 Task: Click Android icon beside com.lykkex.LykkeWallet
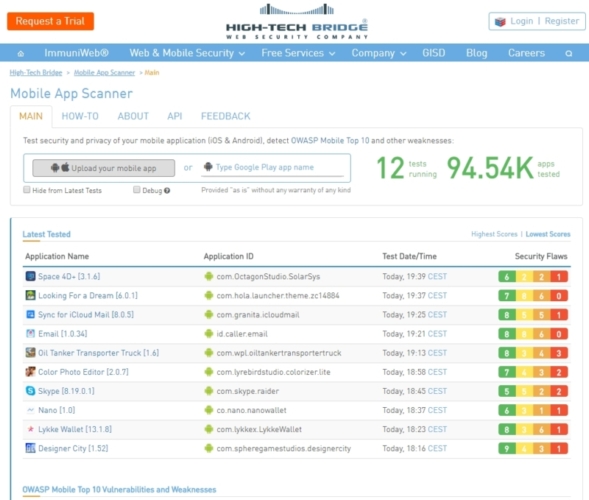(x=209, y=429)
